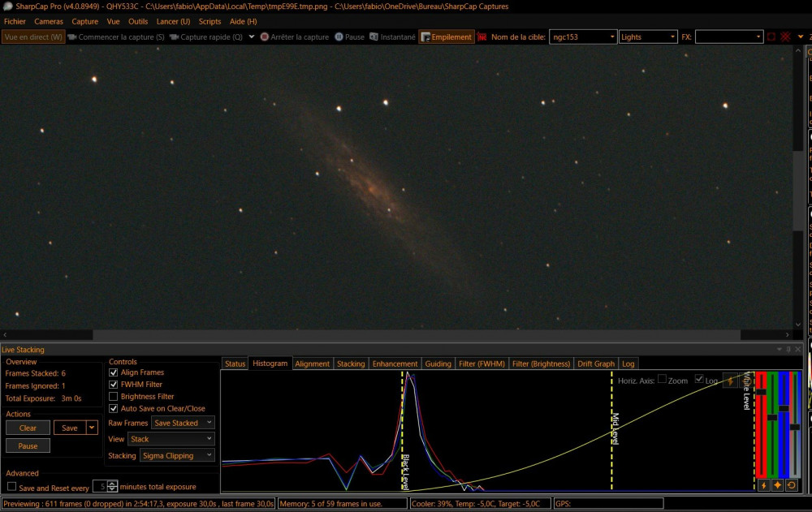
Task: Open the View Stack dropdown
Action: (171, 439)
